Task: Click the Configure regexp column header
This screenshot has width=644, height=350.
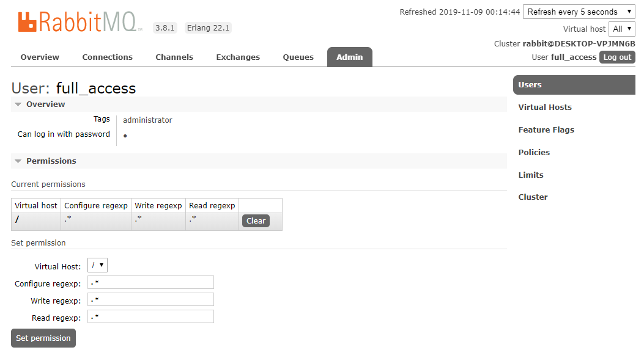Action: pos(95,206)
